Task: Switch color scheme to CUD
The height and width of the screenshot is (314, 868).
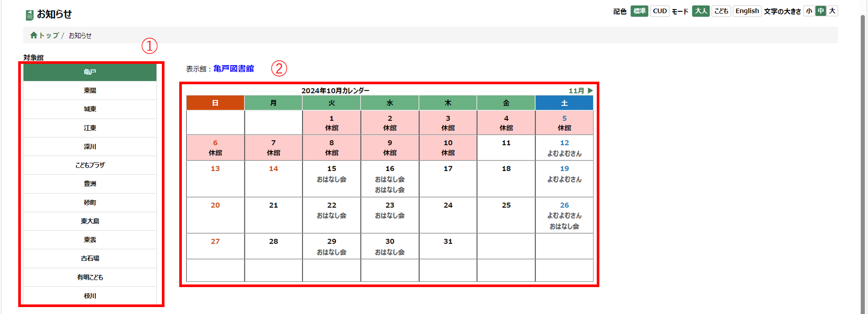Action: [660, 11]
